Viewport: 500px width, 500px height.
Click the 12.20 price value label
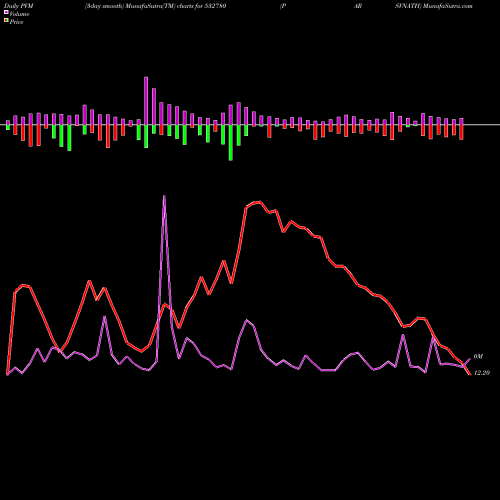pos(482,373)
